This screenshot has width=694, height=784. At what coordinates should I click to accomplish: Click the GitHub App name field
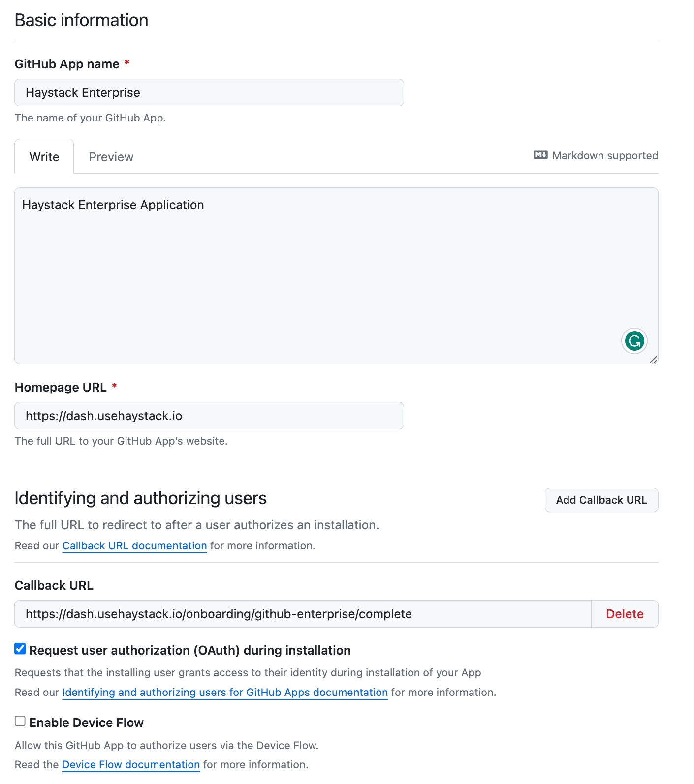tap(209, 92)
